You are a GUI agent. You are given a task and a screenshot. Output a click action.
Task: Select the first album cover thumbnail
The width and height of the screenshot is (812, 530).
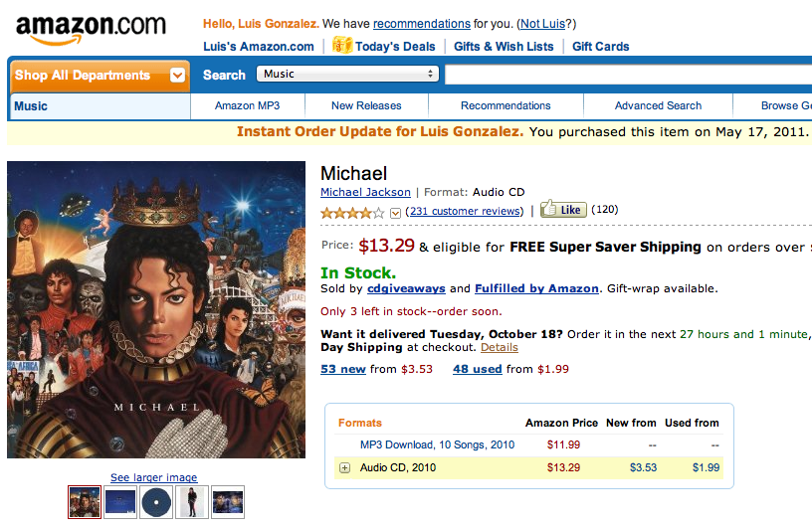(x=85, y=502)
